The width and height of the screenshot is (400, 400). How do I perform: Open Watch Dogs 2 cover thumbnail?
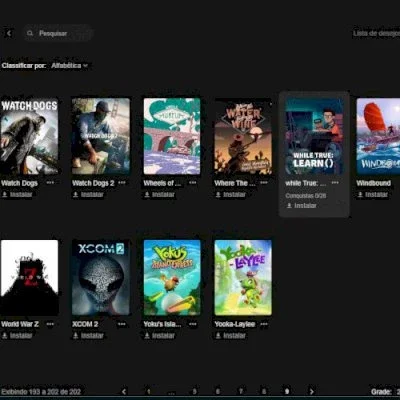(101, 136)
